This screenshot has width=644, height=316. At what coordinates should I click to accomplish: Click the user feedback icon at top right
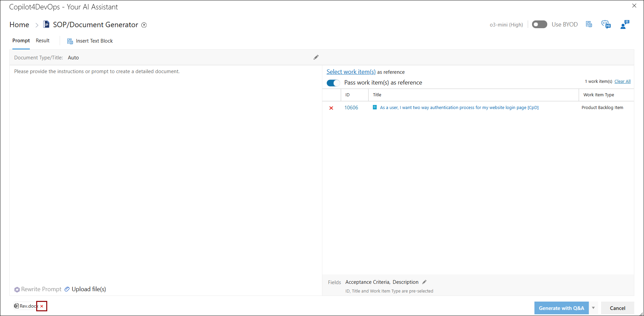pos(625,24)
